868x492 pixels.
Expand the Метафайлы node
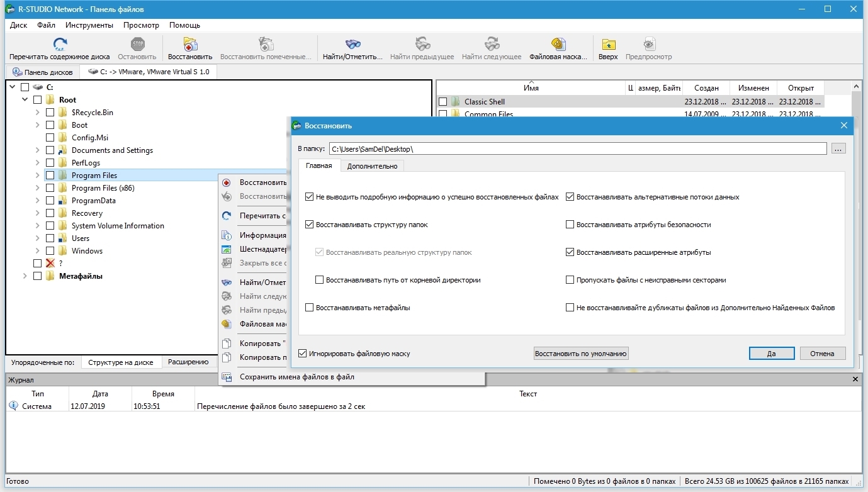click(x=25, y=276)
